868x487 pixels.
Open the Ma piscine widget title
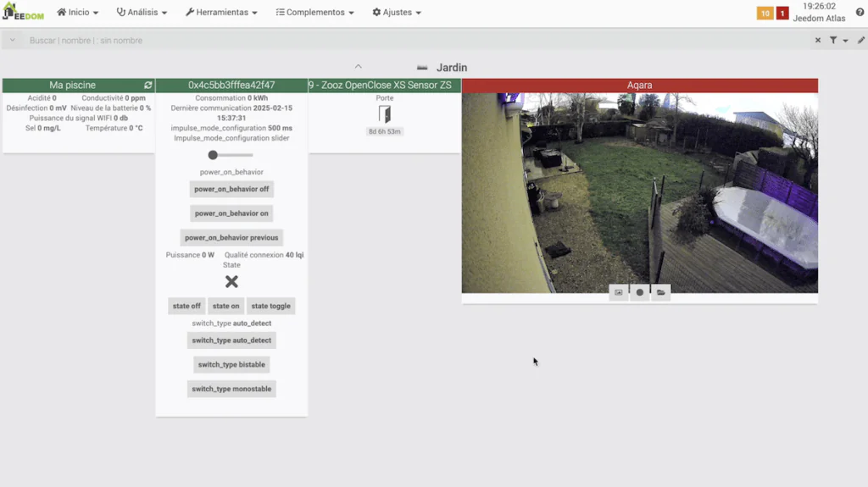click(x=73, y=86)
